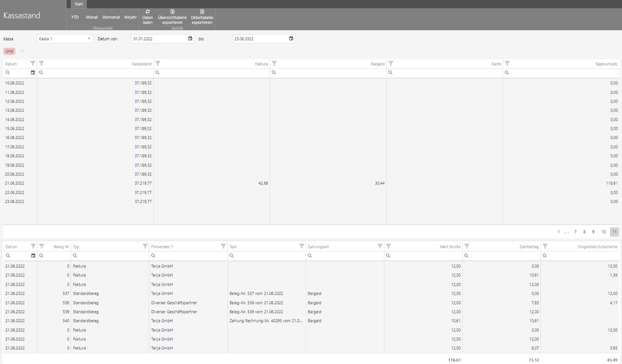Go to page 1 in pager
The image size is (622, 364).
(x=559, y=232)
